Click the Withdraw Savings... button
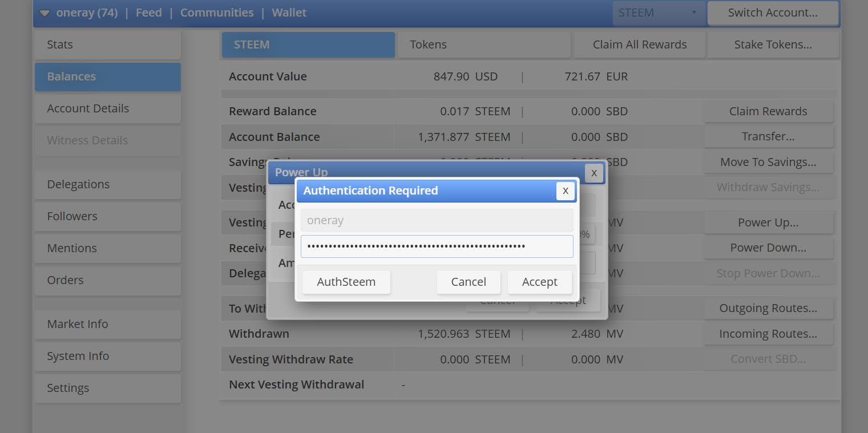868x433 pixels. pyautogui.click(x=768, y=187)
